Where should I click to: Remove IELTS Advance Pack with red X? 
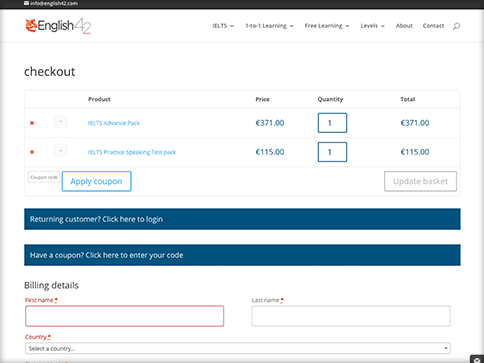(x=32, y=123)
